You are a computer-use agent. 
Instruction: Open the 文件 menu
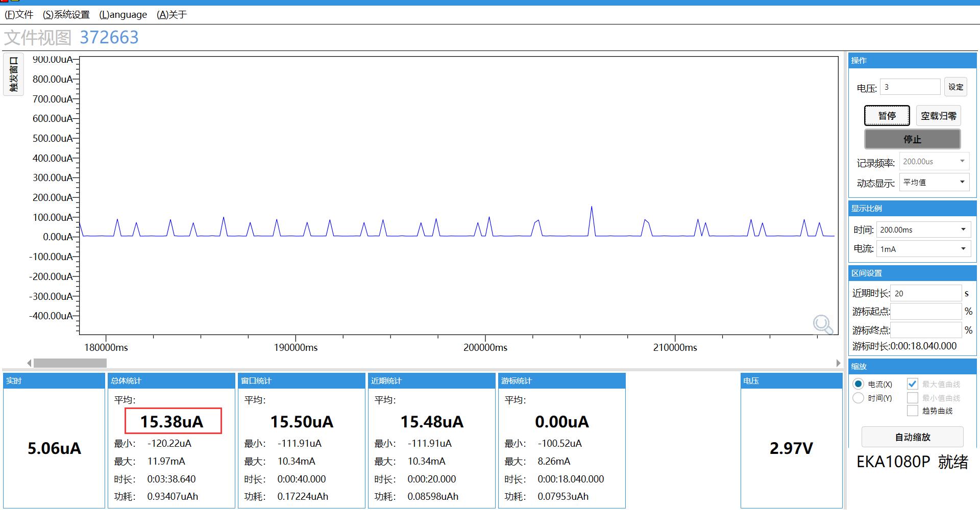[x=19, y=15]
